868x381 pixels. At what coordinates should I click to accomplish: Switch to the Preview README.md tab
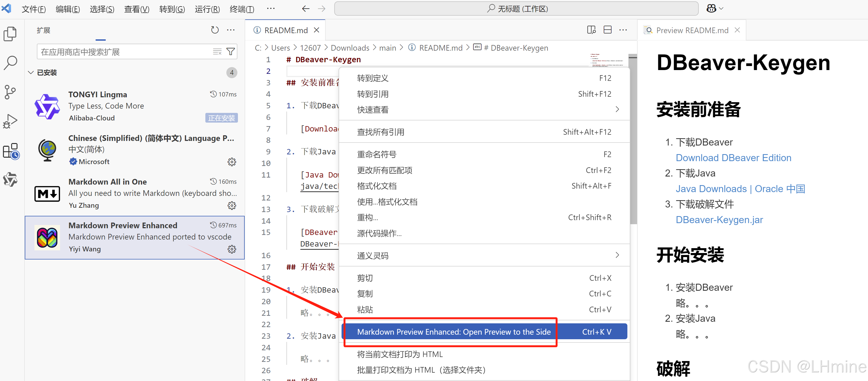click(691, 30)
